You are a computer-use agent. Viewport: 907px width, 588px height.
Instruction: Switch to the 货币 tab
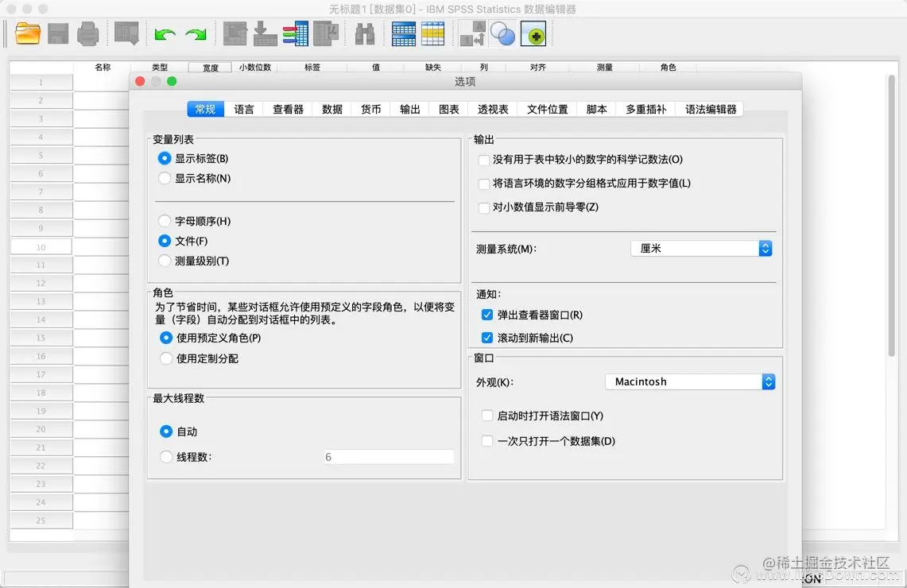click(x=370, y=110)
